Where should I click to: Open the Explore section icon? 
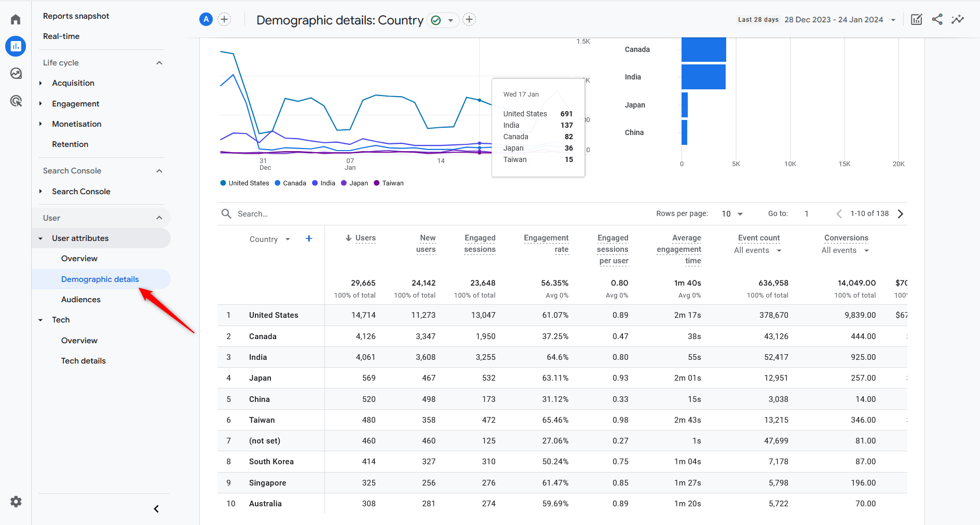15,73
